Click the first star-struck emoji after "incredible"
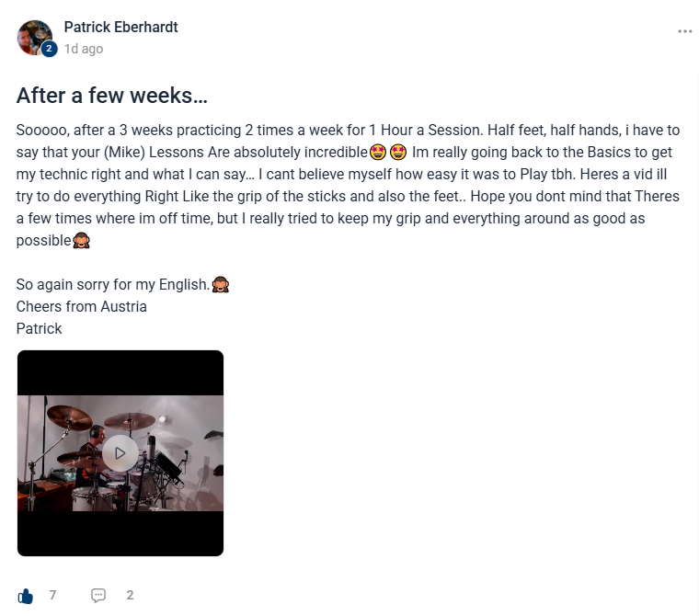This screenshot has height=616, width=699. point(378,152)
